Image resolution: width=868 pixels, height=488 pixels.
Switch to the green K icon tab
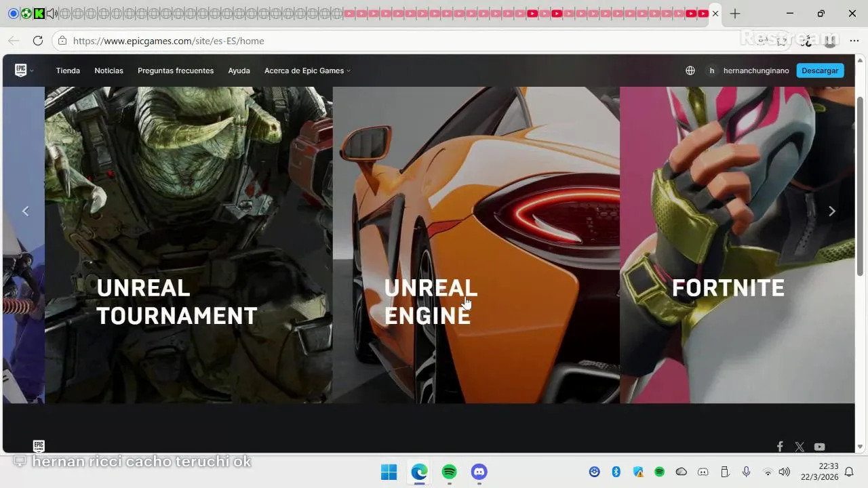39,14
